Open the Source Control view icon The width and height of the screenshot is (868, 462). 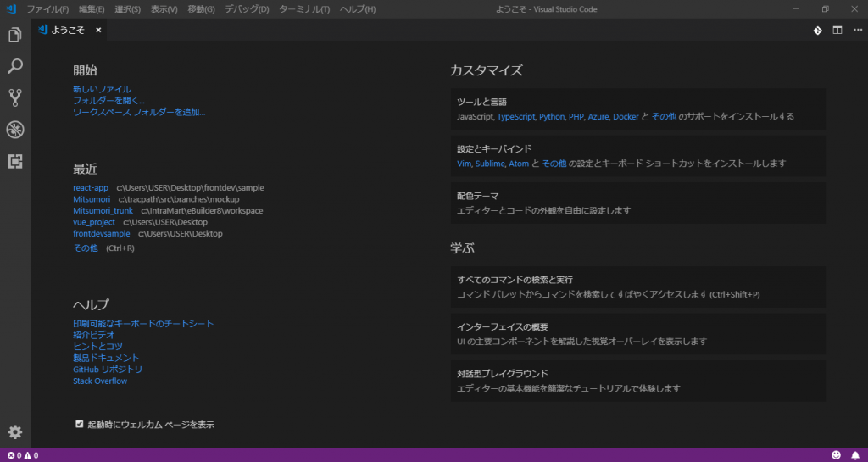pyautogui.click(x=15, y=98)
